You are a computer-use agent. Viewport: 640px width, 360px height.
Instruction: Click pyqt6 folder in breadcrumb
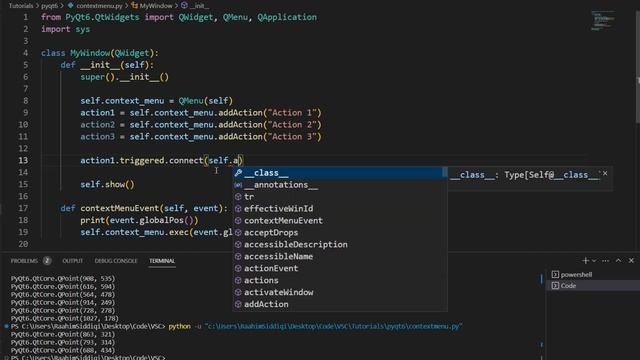pos(49,6)
